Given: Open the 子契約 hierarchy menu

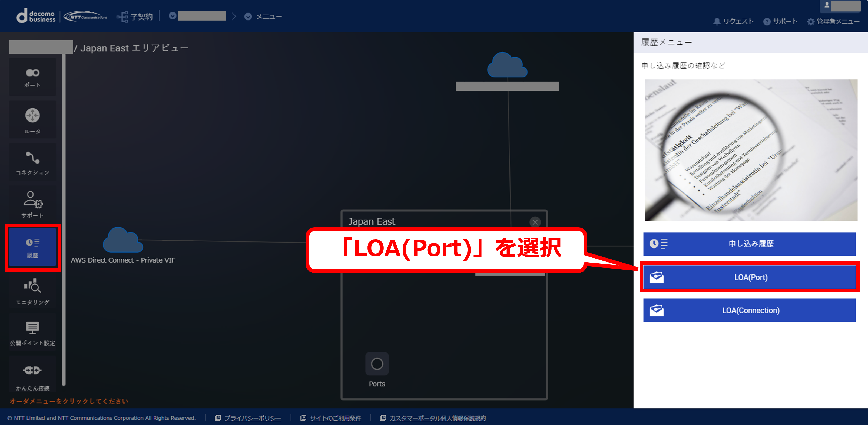Looking at the screenshot, I should (x=134, y=17).
